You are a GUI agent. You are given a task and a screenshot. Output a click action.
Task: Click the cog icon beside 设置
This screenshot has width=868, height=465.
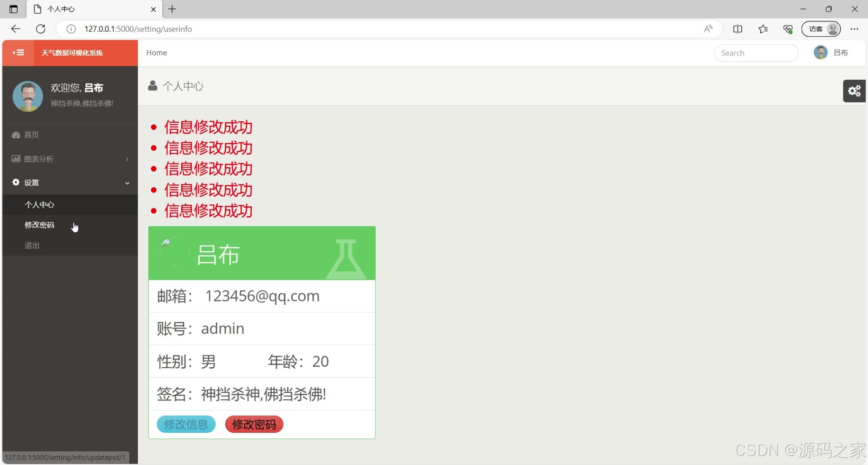[16, 182]
